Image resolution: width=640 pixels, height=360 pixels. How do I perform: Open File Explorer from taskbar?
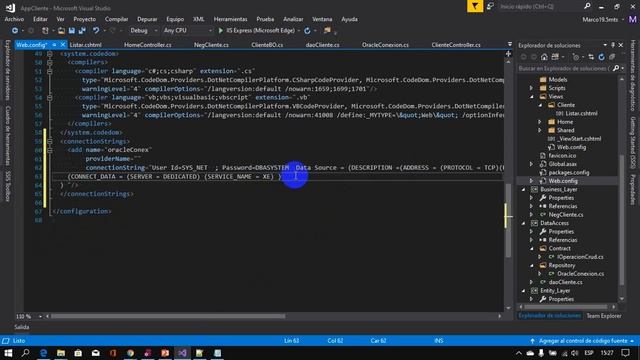61,353
